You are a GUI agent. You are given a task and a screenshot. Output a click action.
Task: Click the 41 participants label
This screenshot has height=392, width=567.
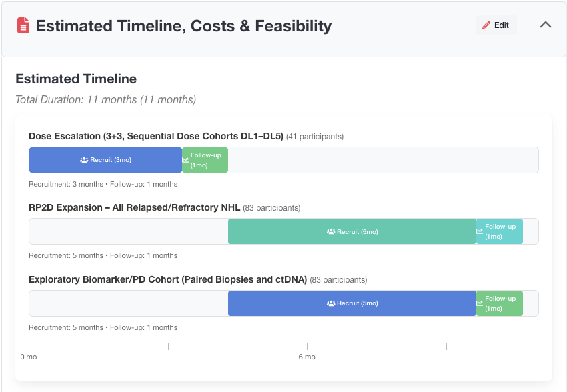coord(315,137)
